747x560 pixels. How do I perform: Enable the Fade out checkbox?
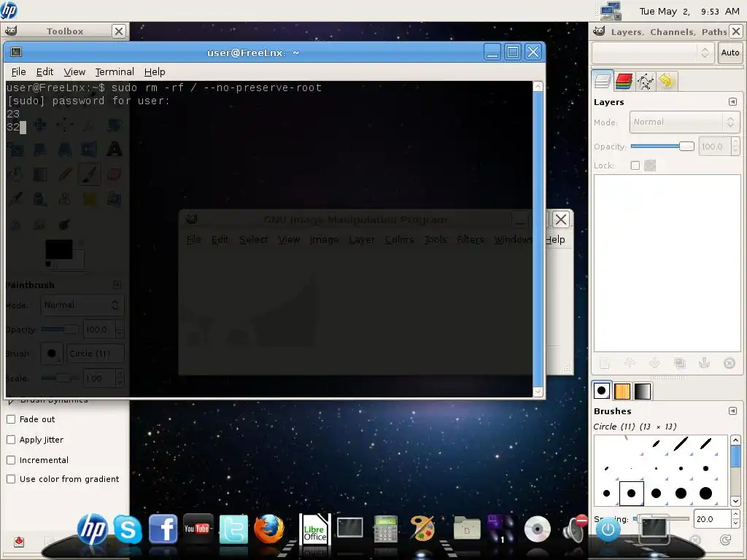click(x=11, y=419)
